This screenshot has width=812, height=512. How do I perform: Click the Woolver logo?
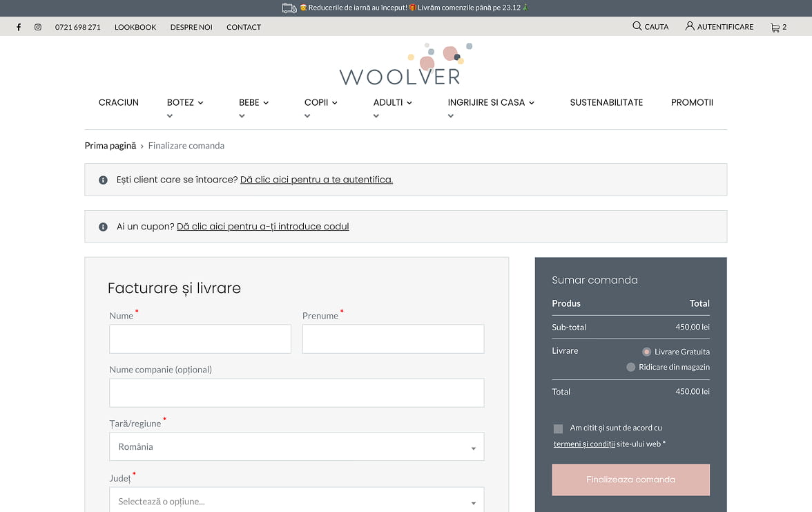click(x=400, y=67)
